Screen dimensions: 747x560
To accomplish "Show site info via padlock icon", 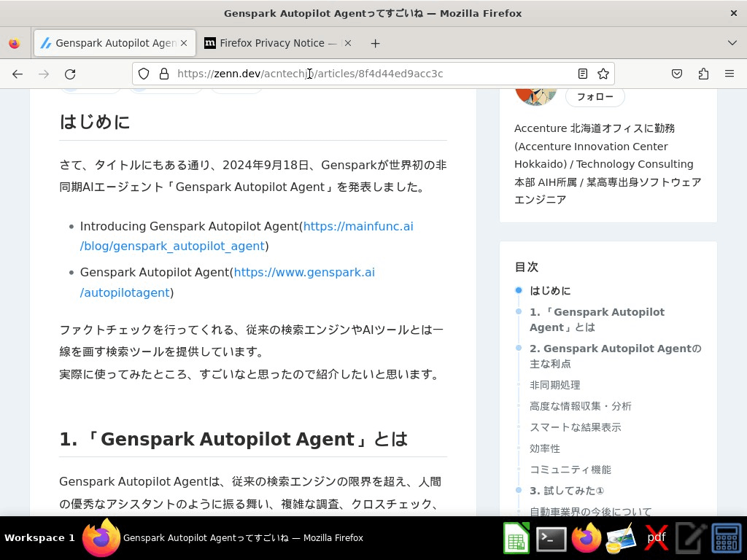I will 164,74.
